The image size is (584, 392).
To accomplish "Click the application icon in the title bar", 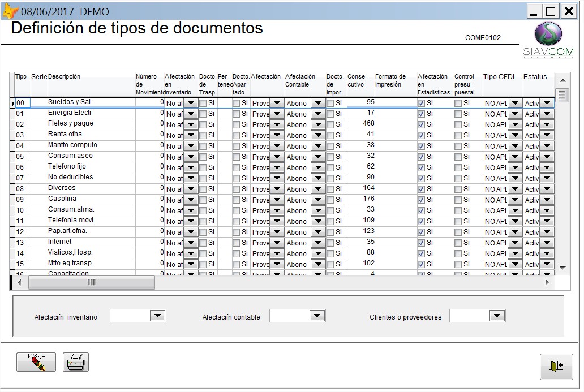I will [10, 9].
